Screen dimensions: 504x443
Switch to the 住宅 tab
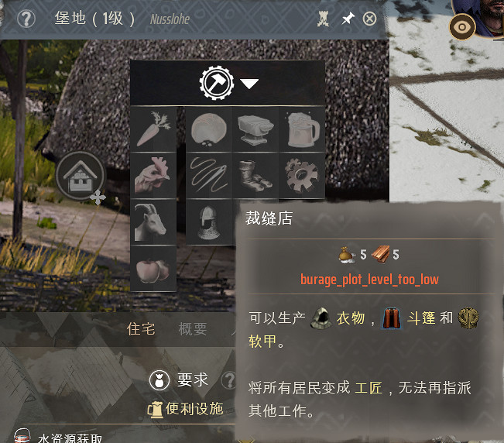141,328
